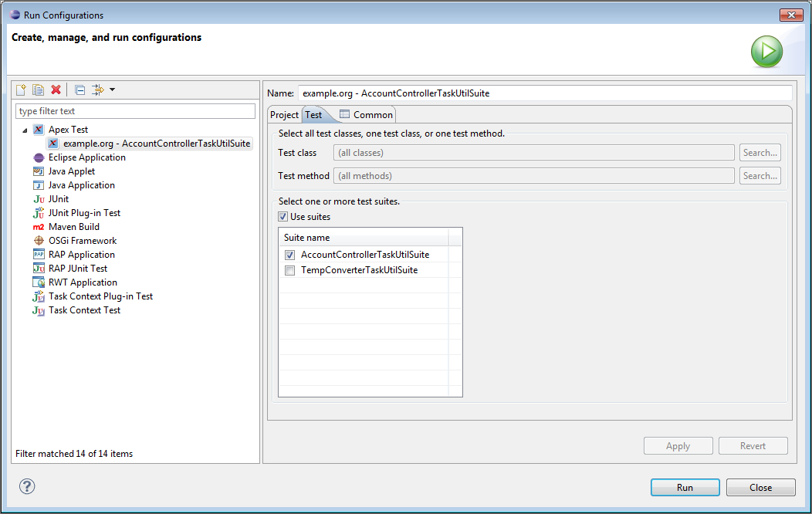Select the AccountControllerTaskUtilSuite row text
Screen dimensions: 812x514
tap(365, 255)
